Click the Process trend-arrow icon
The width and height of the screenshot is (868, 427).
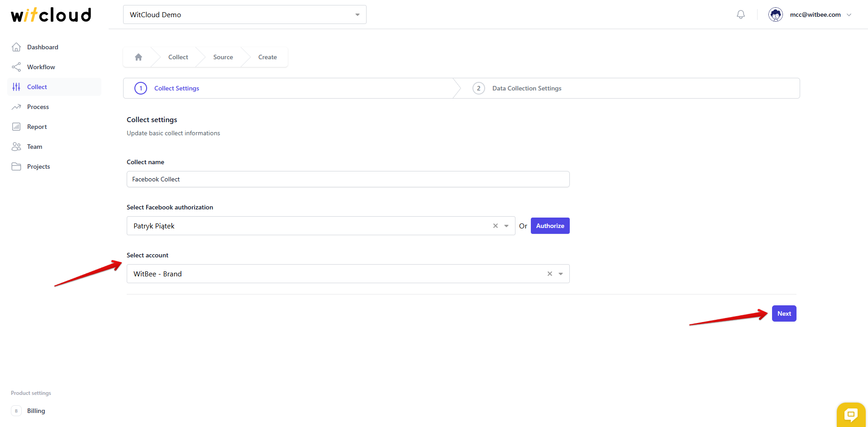tap(16, 107)
